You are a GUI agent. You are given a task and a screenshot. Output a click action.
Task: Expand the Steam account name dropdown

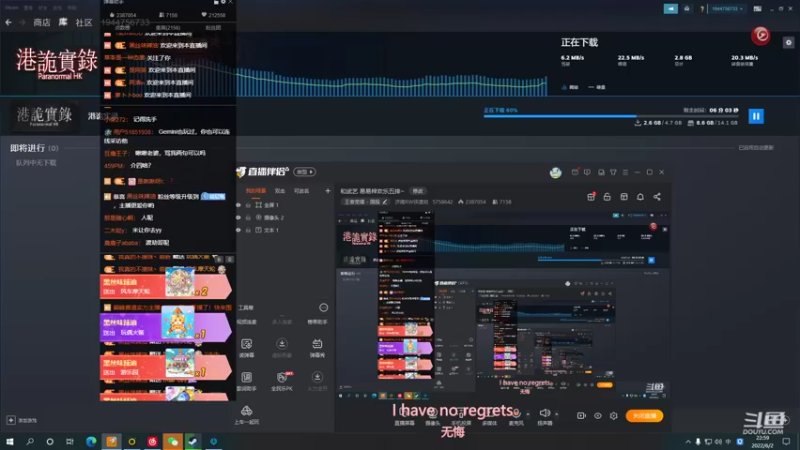(727, 9)
